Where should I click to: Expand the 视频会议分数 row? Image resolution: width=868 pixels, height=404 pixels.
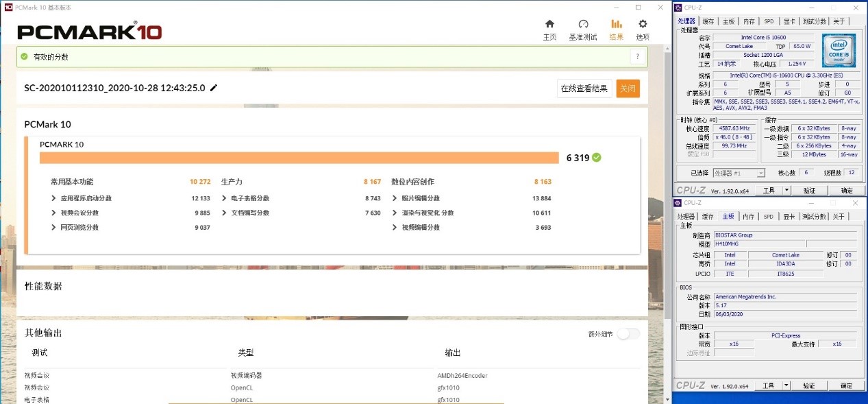53,213
